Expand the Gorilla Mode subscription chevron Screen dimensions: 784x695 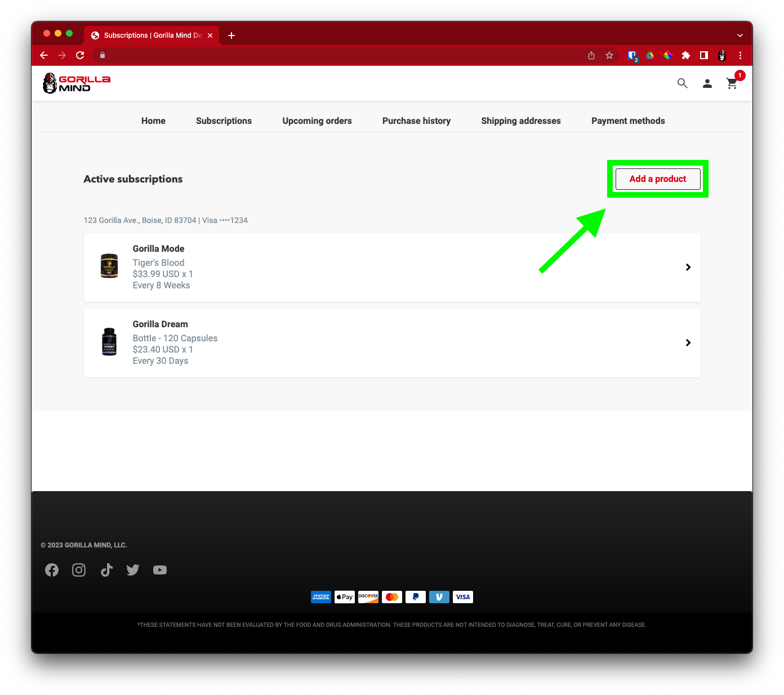pyautogui.click(x=688, y=268)
